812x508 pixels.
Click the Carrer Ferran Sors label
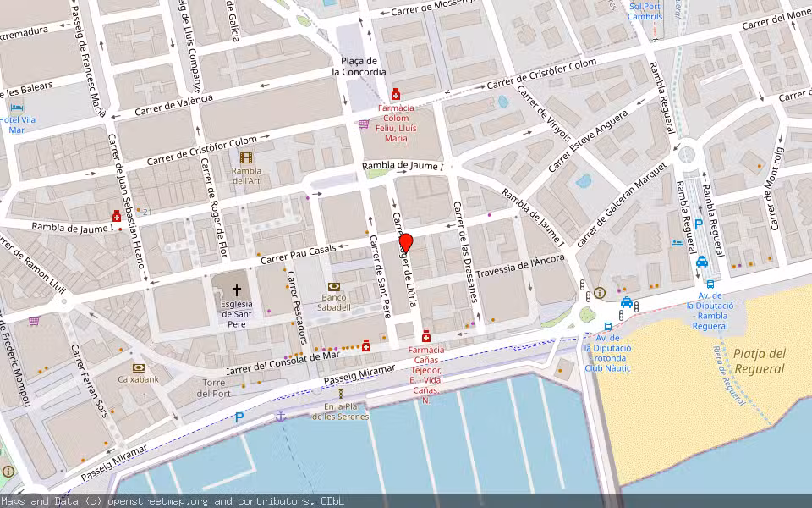click(90, 380)
